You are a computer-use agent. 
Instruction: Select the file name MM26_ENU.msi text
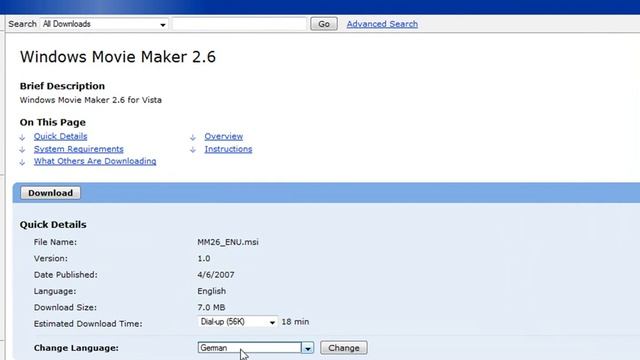coord(228,242)
